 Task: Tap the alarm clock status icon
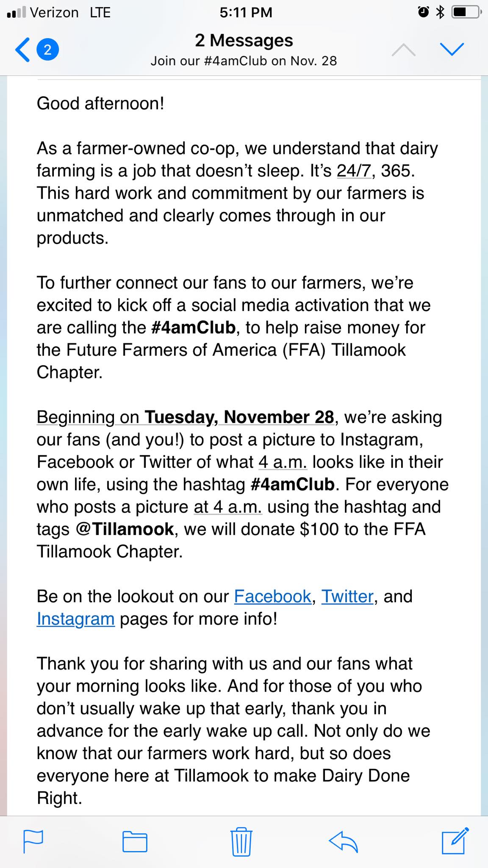pyautogui.click(x=423, y=12)
